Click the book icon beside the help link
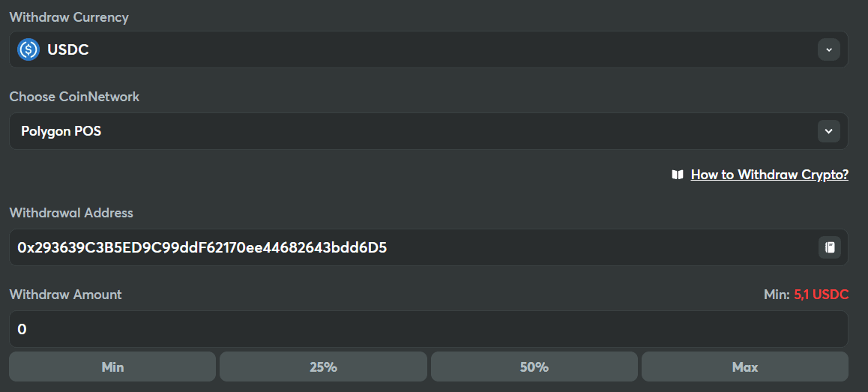The image size is (868, 392). 678,175
